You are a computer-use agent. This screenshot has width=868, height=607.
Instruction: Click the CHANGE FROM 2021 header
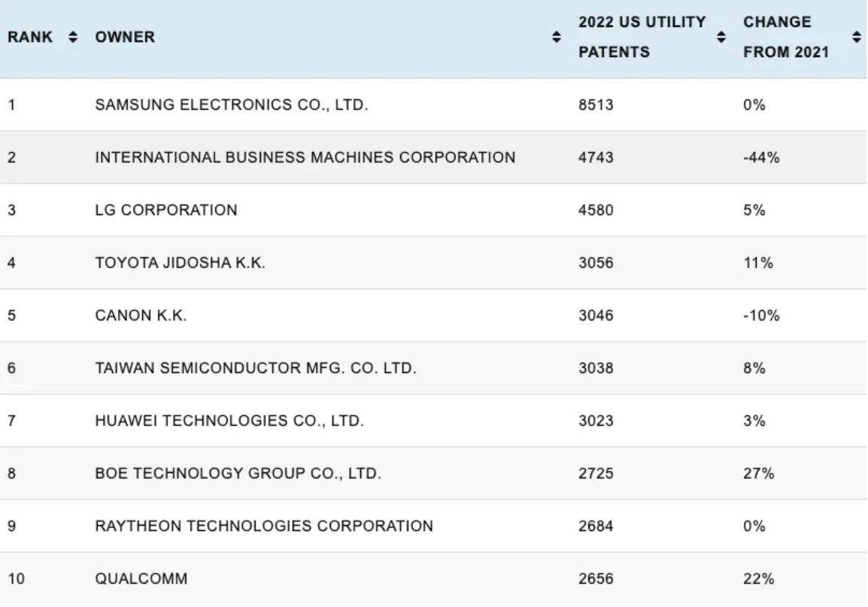(x=786, y=38)
